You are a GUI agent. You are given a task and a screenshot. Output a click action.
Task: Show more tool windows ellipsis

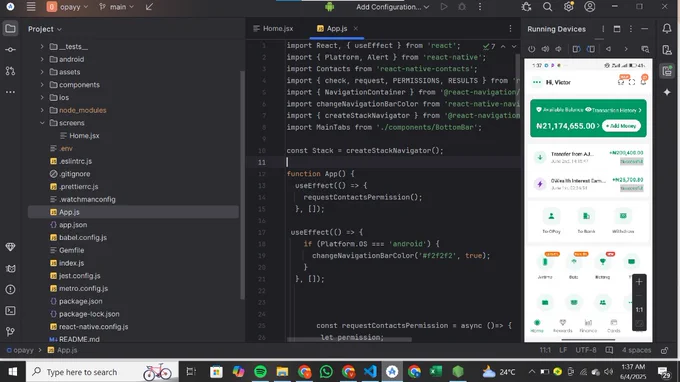point(10,92)
